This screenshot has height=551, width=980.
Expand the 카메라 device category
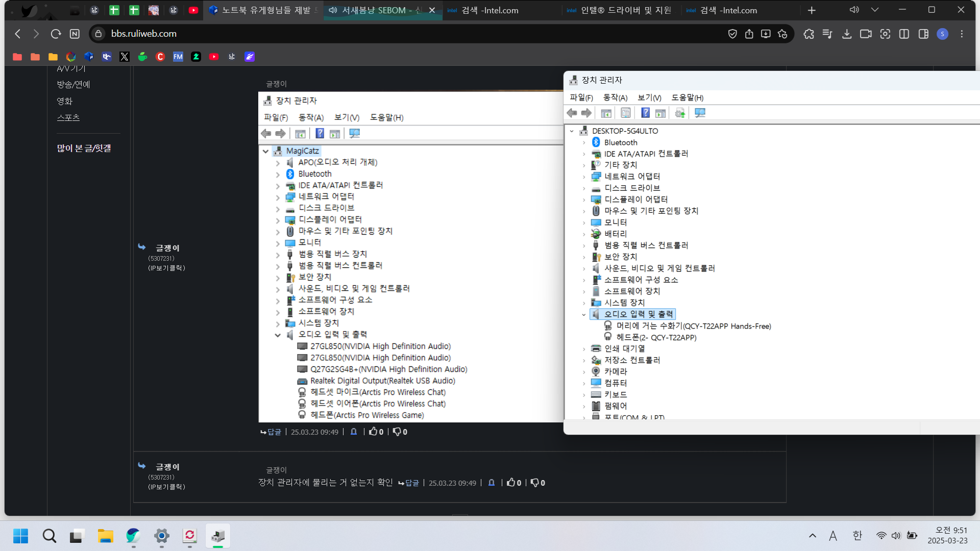[x=584, y=372]
